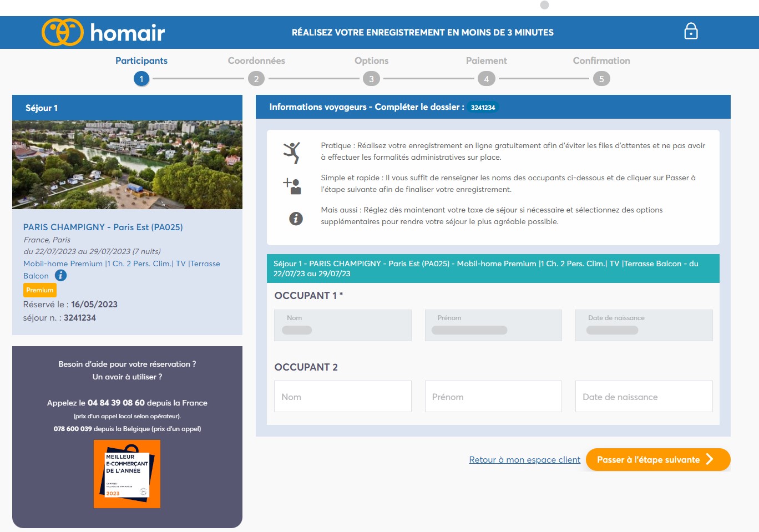The height and width of the screenshot is (532, 759).
Task: Click the teal Séjour 1 summary banner
Action: coord(493,268)
